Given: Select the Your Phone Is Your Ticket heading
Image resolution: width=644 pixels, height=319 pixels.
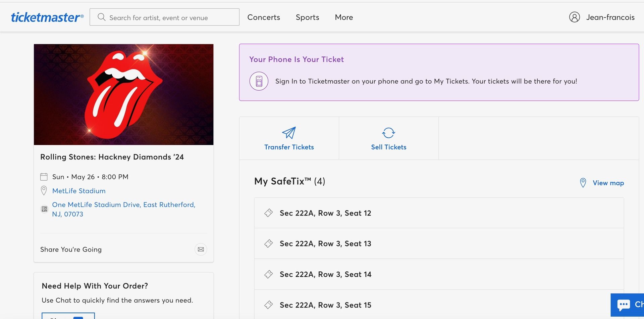Looking at the screenshot, I should (x=297, y=59).
